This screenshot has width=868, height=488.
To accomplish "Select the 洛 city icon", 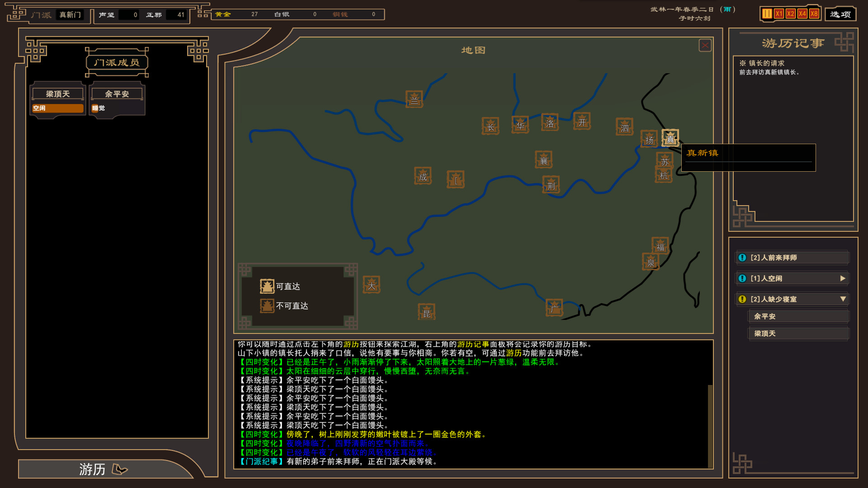I will 550,122.
